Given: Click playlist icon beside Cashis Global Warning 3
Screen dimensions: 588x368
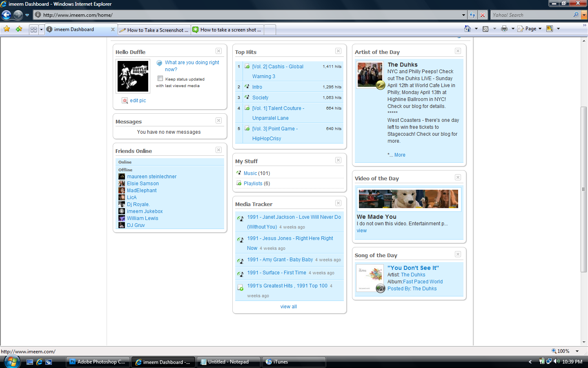Looking at the screenshot, I should click(247, 66).
